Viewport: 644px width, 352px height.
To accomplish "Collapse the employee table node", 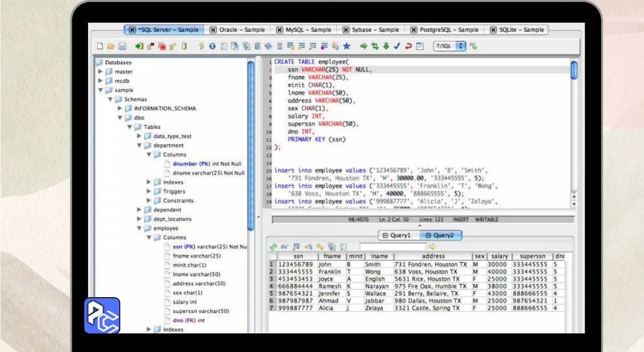I will coord(139,228).
